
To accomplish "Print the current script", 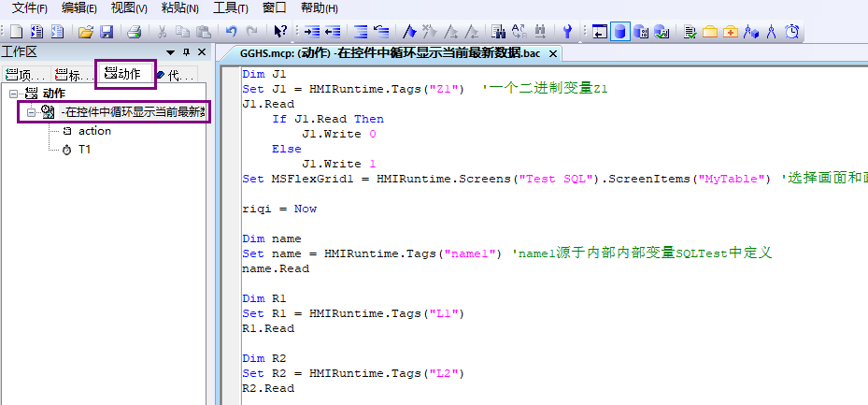I will (134, 32).
